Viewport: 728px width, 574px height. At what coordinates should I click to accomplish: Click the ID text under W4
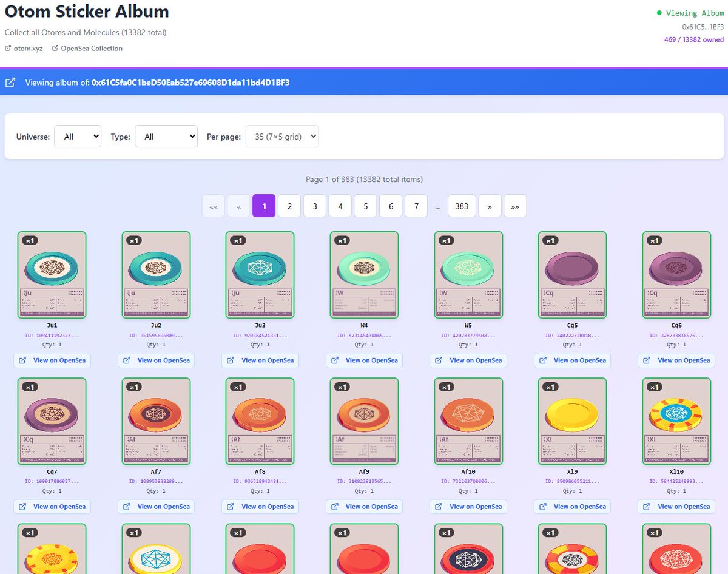click(x=364, y=336)
